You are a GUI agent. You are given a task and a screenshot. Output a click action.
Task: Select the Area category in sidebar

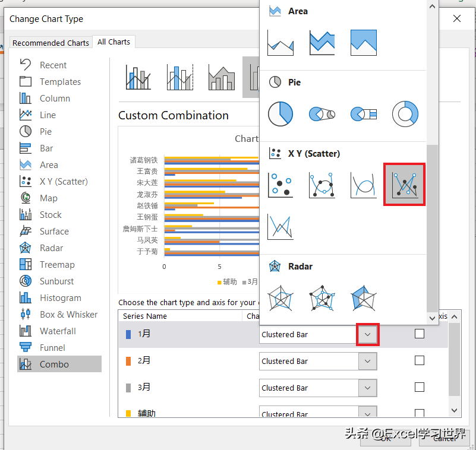(49, 165)
